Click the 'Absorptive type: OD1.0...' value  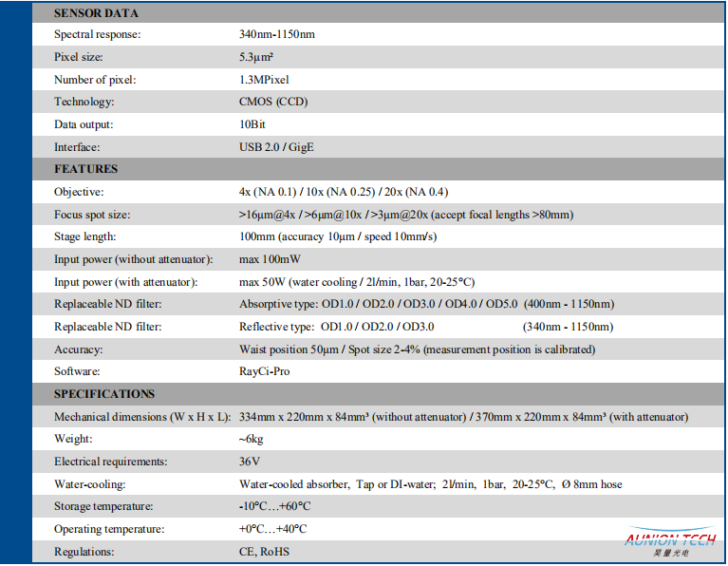point(378,305)
